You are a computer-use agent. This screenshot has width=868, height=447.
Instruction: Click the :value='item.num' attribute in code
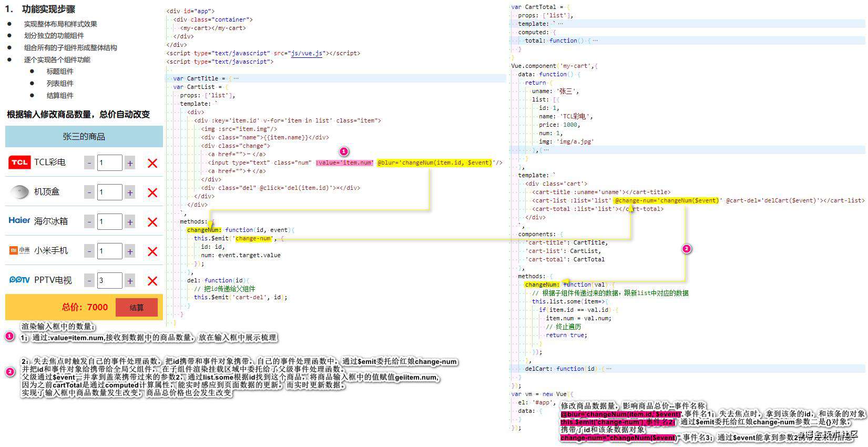coord(344,162)
